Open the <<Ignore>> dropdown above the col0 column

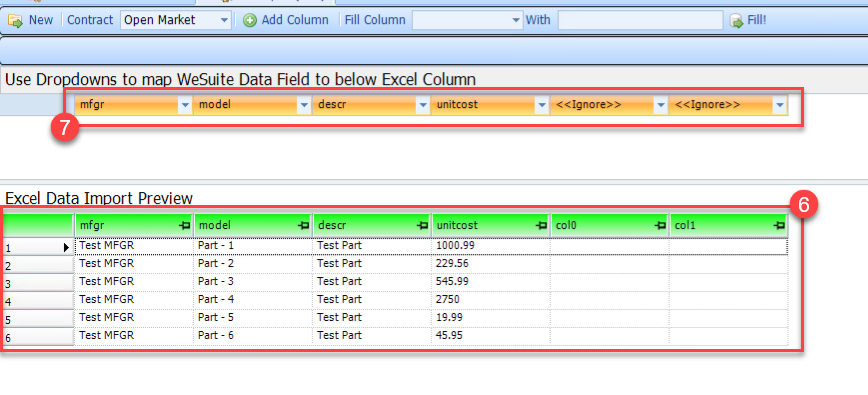660,105
